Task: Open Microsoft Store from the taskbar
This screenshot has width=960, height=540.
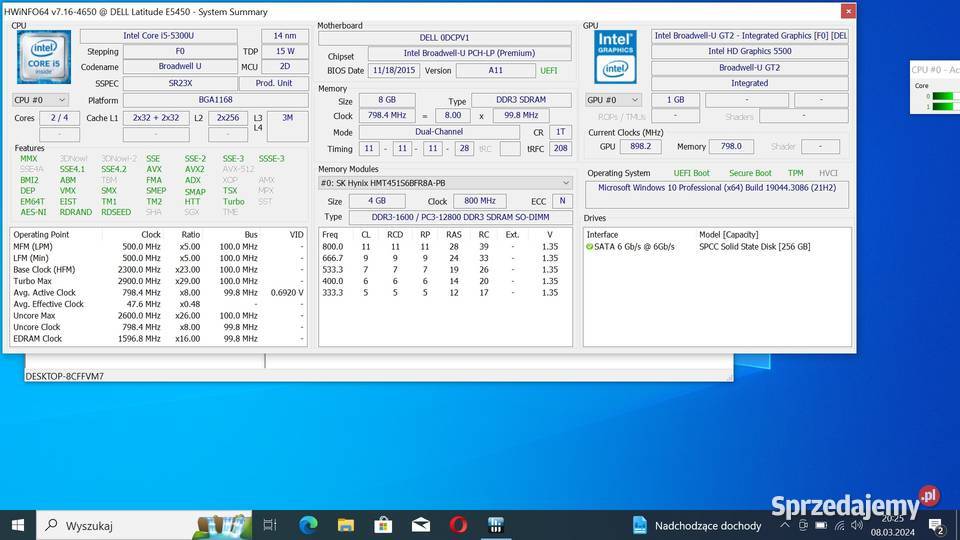Action: pyautogui.click(x=383, y=525)
